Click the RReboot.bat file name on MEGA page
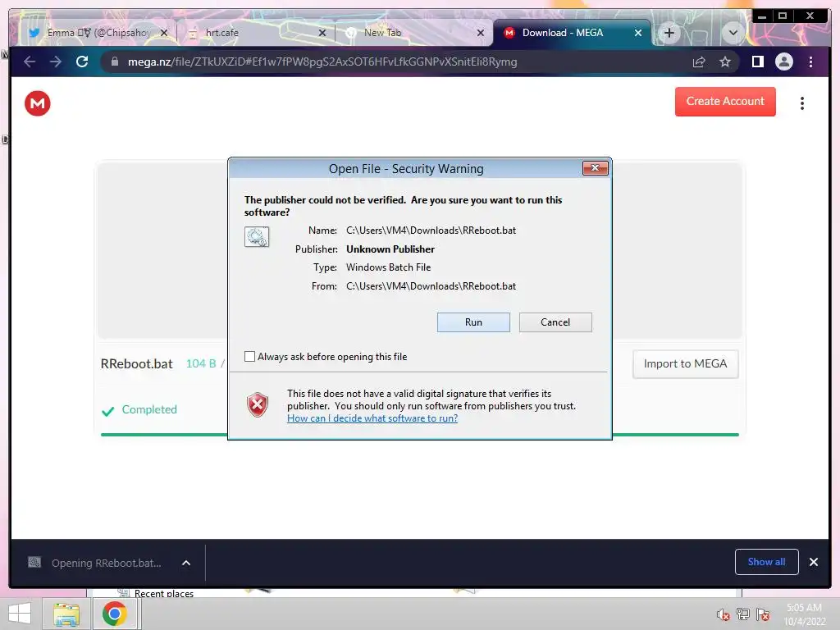This screenshot has height=630, width=840. pos(137,363)
